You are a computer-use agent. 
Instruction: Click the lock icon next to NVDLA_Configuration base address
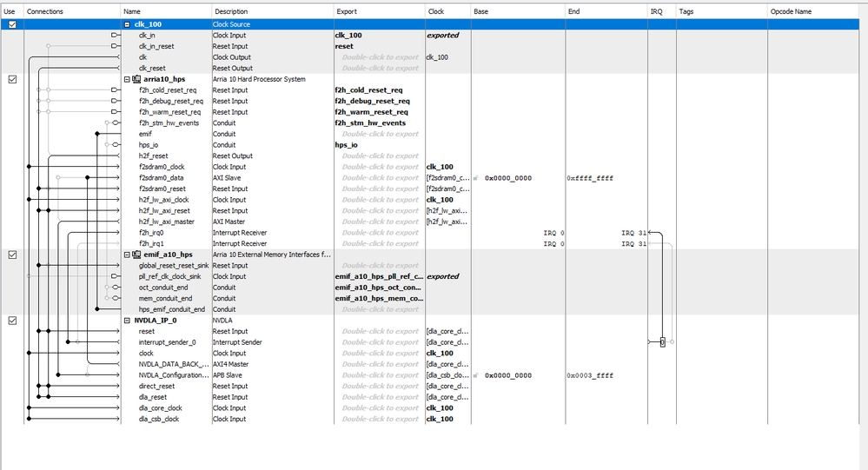click(475, 375)
